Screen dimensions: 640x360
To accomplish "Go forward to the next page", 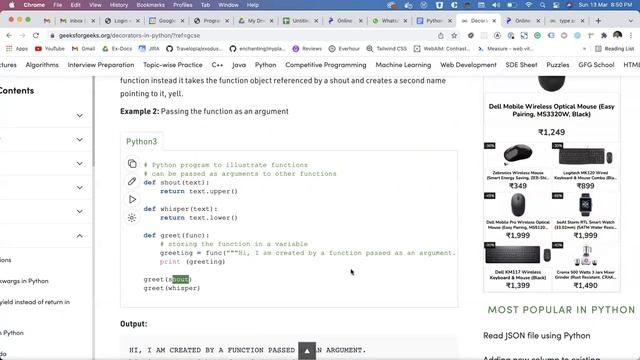I will point(22,36).
